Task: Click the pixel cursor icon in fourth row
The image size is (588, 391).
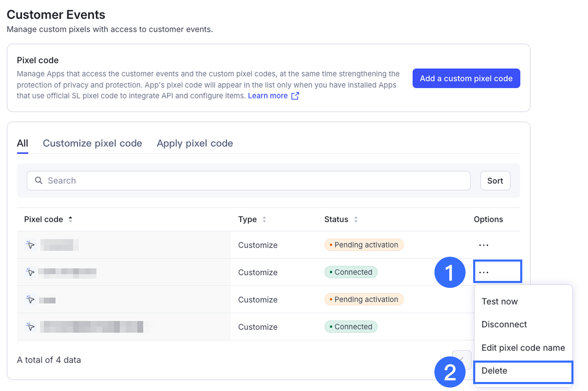Action: tap(30, 327)
